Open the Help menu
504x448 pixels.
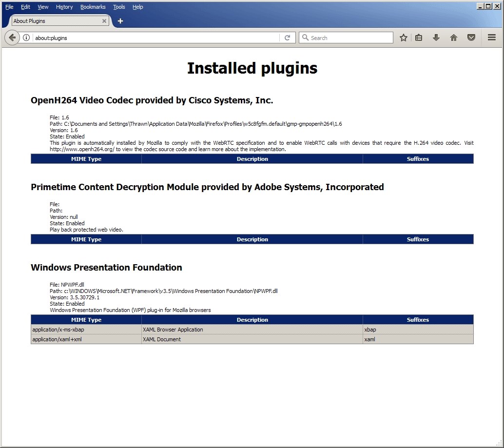137,7
